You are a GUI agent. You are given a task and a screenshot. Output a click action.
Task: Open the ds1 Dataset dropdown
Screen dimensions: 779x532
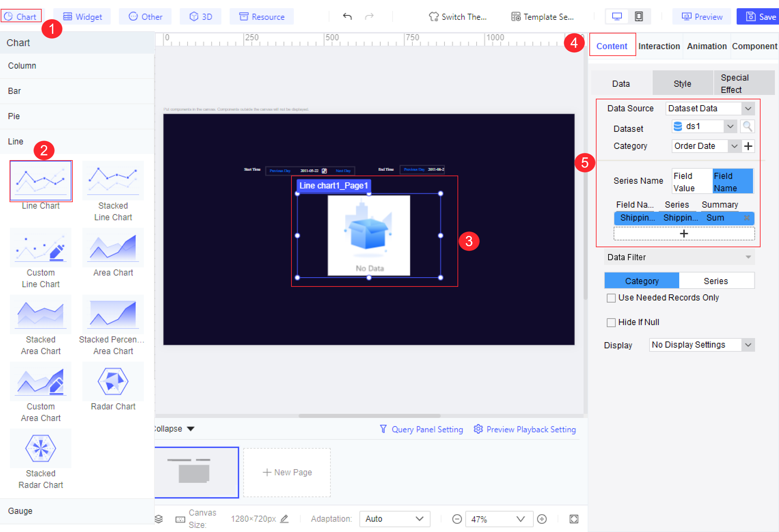click(704, 126)
